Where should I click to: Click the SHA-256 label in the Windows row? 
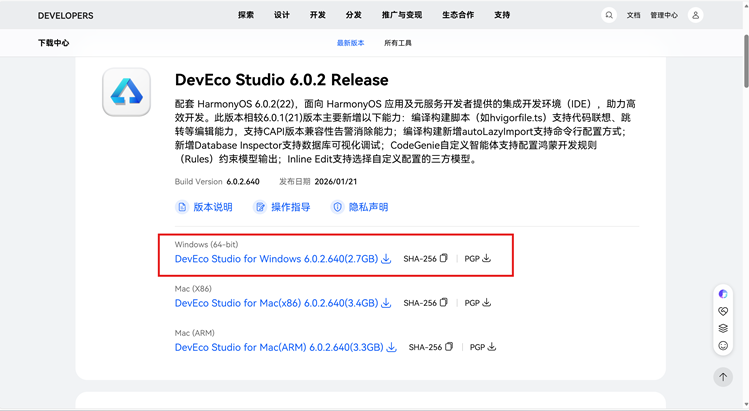(420, 259)
